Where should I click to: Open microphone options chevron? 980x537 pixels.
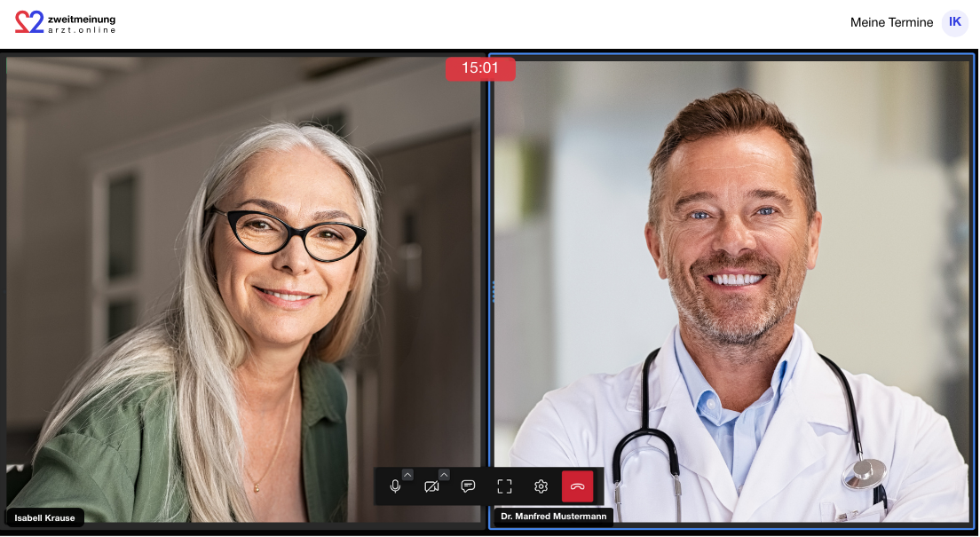click(x=407, y=475)
